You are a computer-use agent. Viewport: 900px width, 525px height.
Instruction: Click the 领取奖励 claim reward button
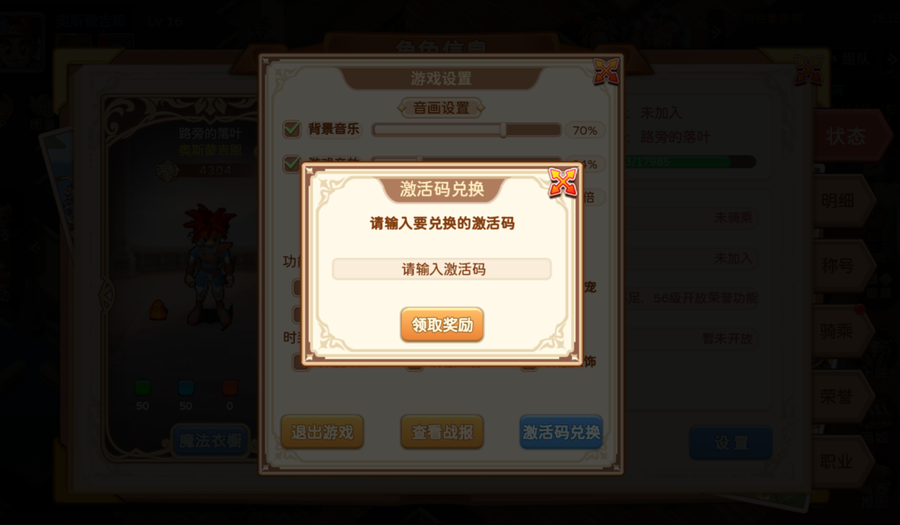[442, 325]
